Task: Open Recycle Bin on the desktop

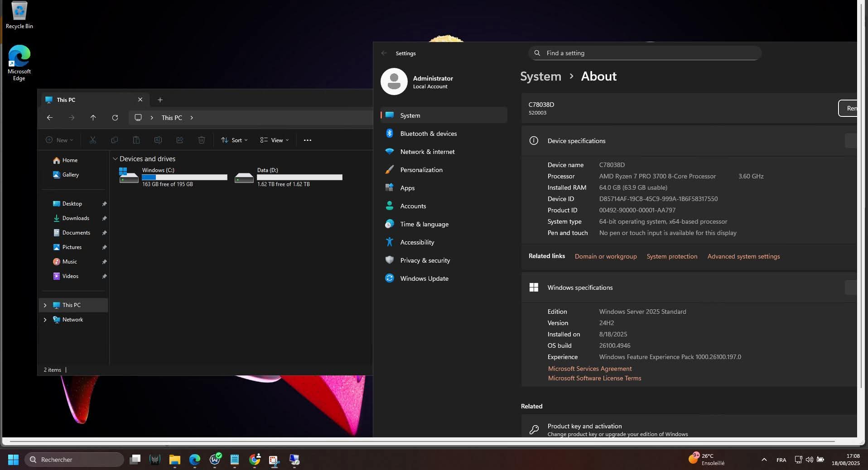Action: click(x=19, y=15)
